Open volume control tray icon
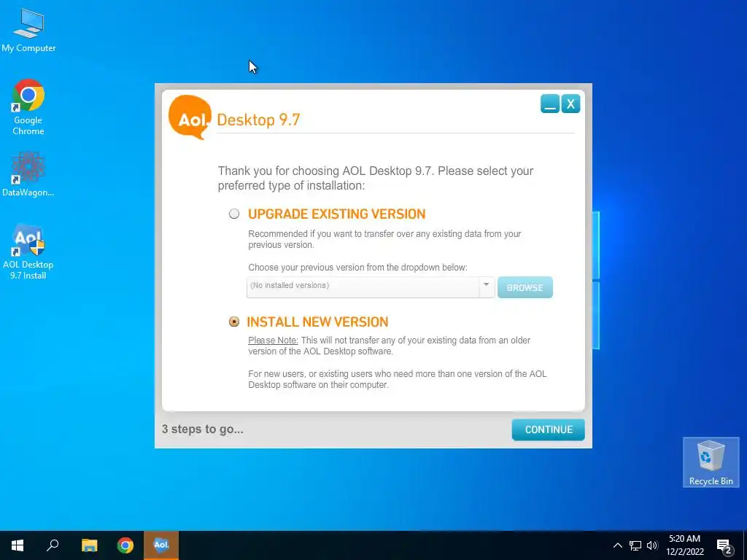 (x=652, y=545)
